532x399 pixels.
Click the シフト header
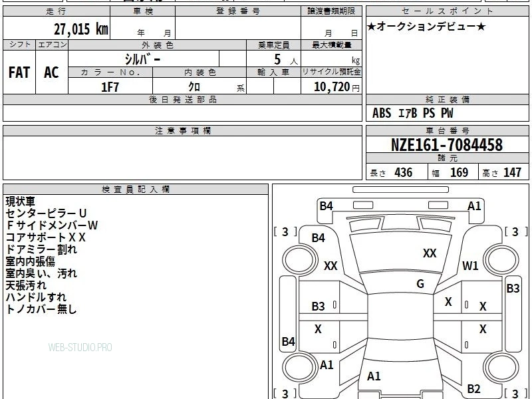pos(20,45)
